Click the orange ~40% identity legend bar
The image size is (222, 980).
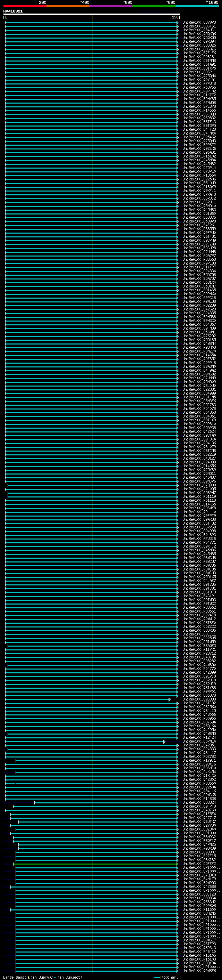coord(68,6)
